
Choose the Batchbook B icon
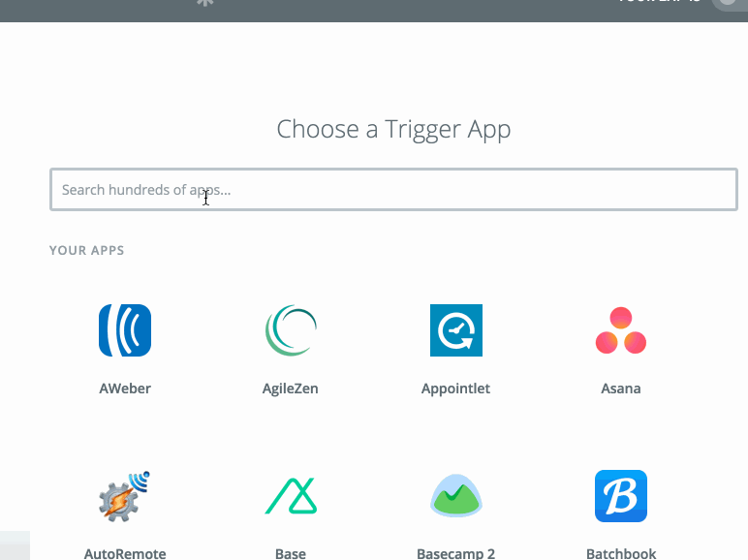pyautogui.click(x=621, y=496)
